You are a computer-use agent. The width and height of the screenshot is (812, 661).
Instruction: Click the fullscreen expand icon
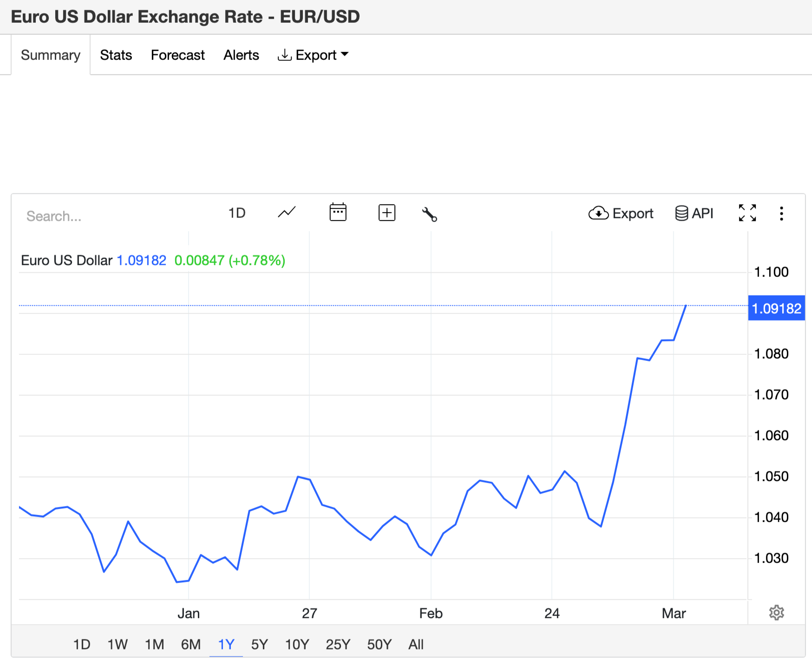coord(747,213)
